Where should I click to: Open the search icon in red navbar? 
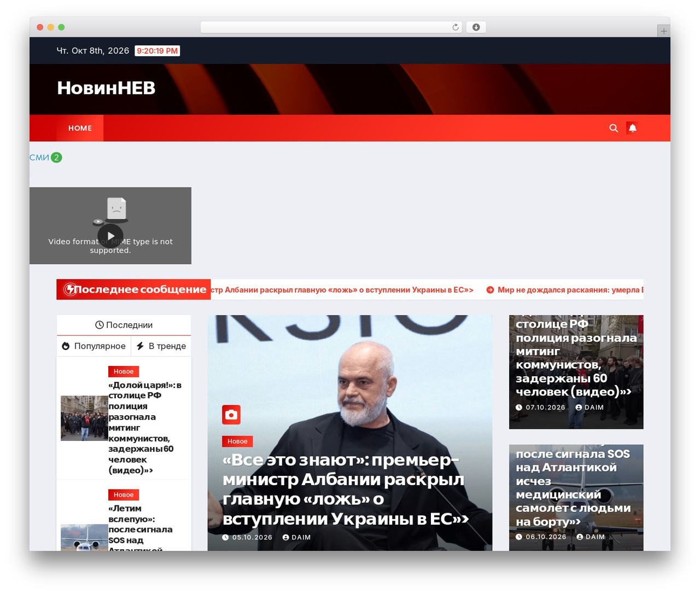[x=614, y=128]
